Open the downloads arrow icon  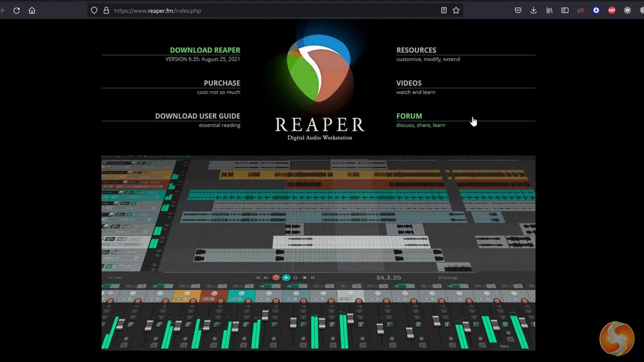click(533, 11)
